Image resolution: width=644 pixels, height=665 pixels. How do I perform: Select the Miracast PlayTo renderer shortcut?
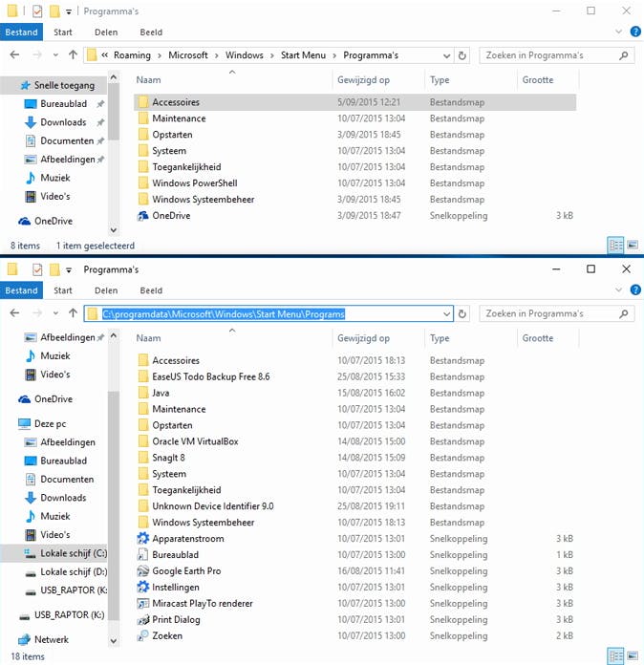(355, 604)
